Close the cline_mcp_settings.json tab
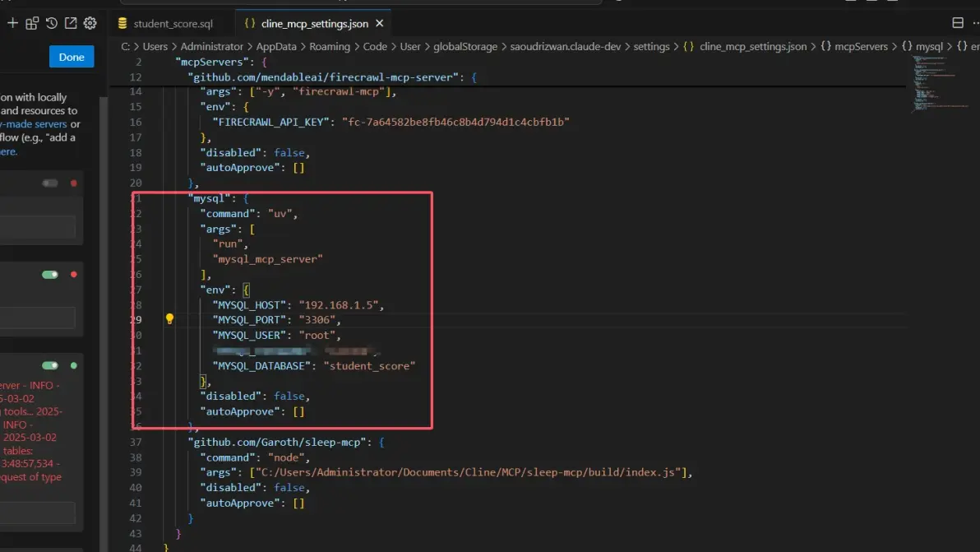The image size is (980, 552). coord(379,24)
